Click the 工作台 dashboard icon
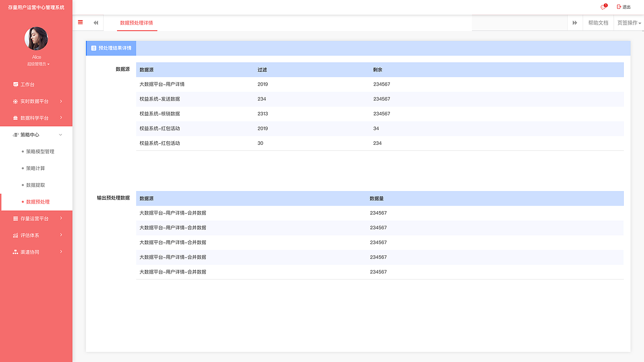The width and height of the screenshot is (644, 362). point(16,84)
